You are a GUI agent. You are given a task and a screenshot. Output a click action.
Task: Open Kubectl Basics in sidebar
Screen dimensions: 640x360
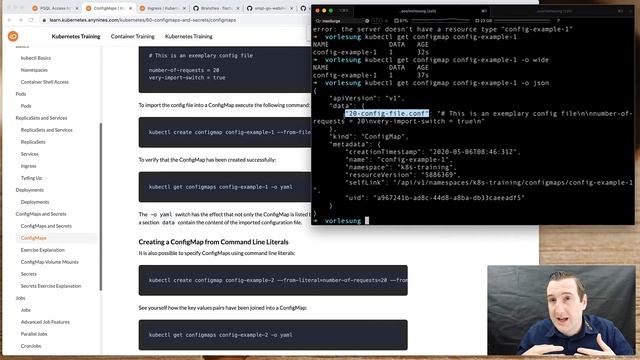coord(36,58)
